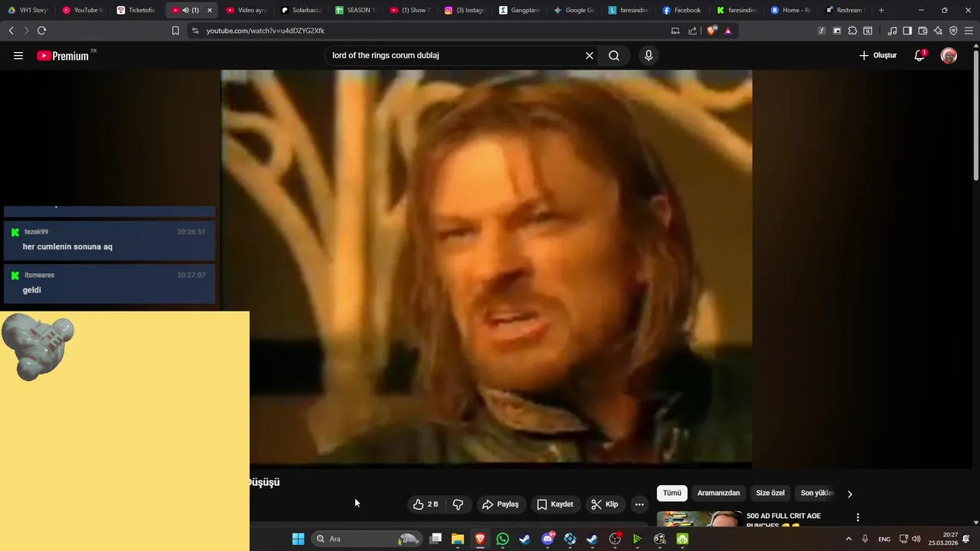Image resolution: width=980 pixels, height=551 pixels.
Task: Click the Oluştur create button
Action: click(x=878, y=56)
